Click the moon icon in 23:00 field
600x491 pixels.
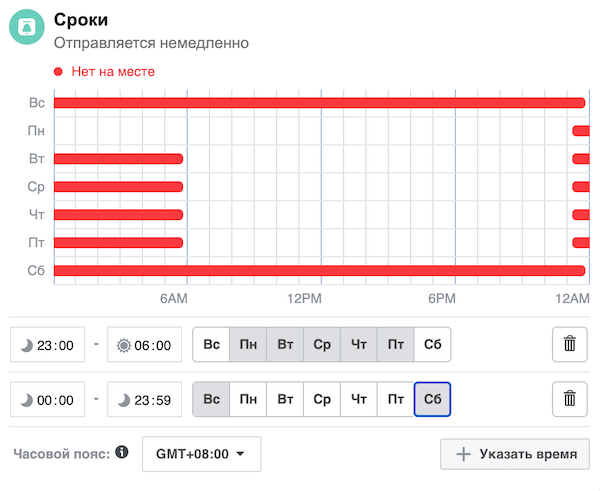pos(27,345)
